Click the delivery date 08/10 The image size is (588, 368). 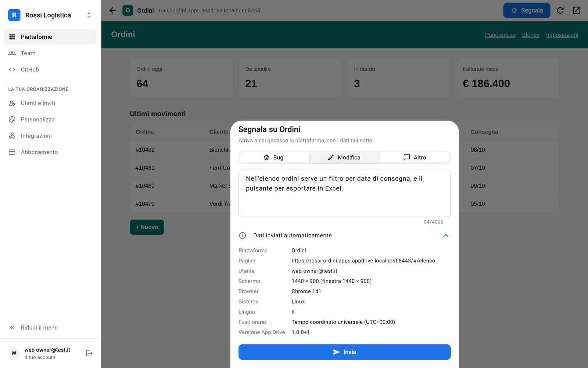478,150
